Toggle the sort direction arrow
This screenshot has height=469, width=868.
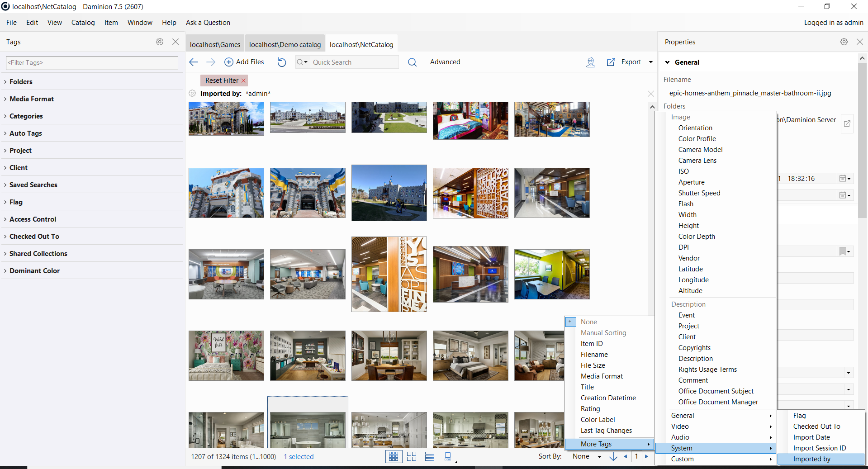click(x=613, y=457)
